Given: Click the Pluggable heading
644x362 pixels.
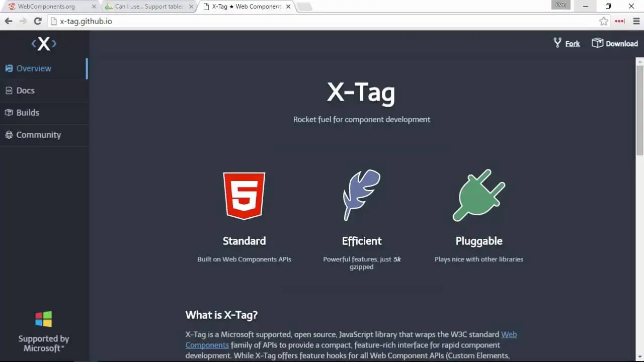Looking at the screenshot, I should (x=479, y=241).
